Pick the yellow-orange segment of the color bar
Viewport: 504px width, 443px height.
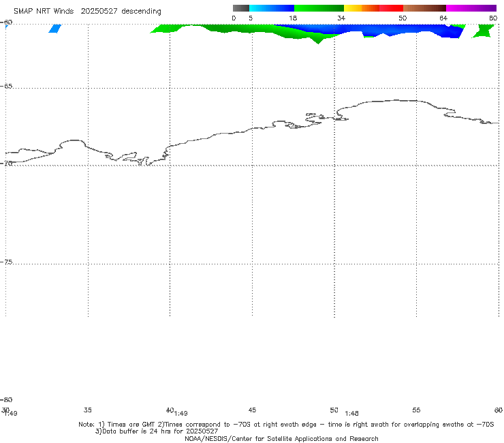(x=361, y=8)
